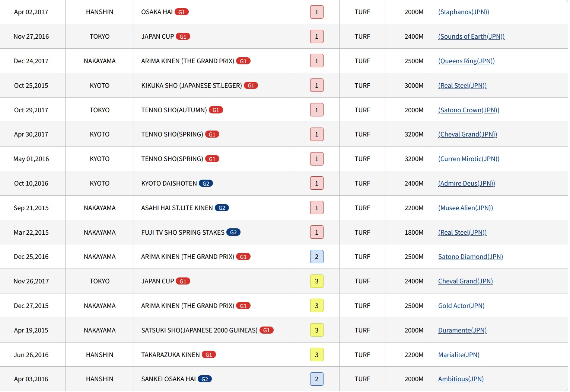Open the Satono Diamond(JPN) link
The height and width of the screenshot is (392, 570).
(471, 257)
